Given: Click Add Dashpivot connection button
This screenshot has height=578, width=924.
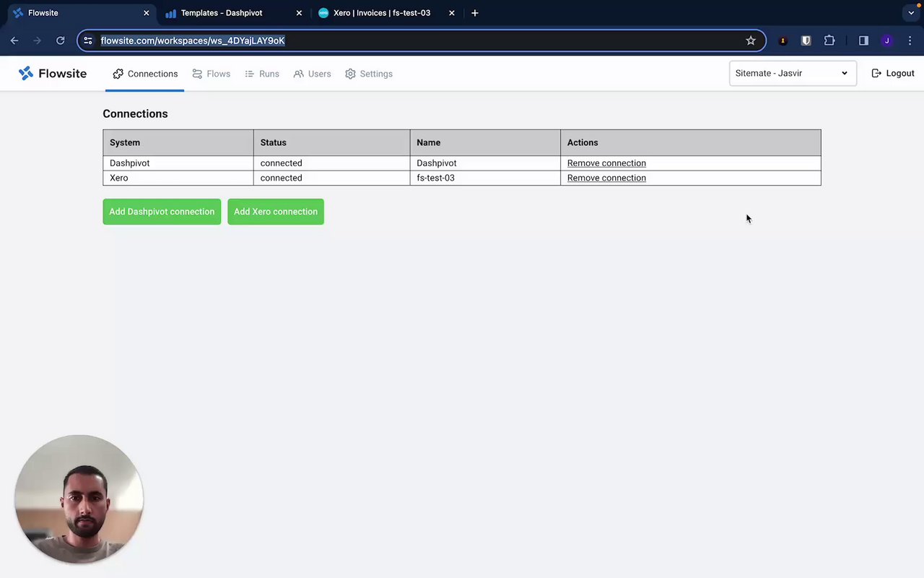Looking at the screenshot, I should (x=162, y=212).
